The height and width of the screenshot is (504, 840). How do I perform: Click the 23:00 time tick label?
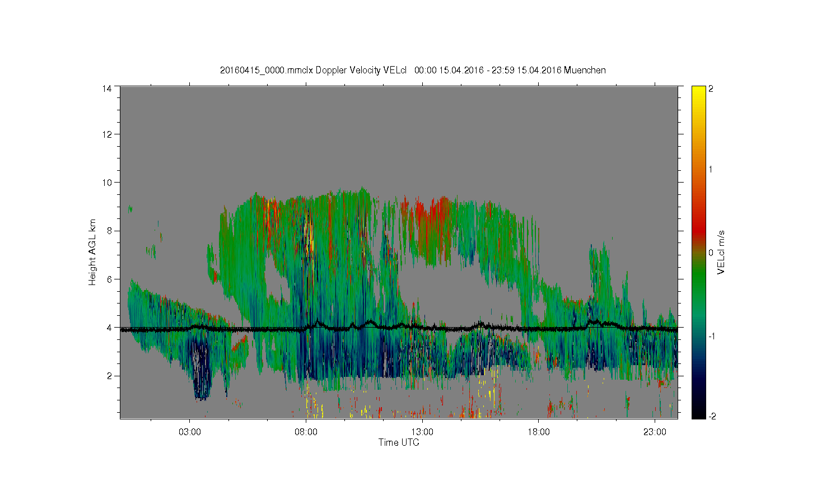click(655, 432)
